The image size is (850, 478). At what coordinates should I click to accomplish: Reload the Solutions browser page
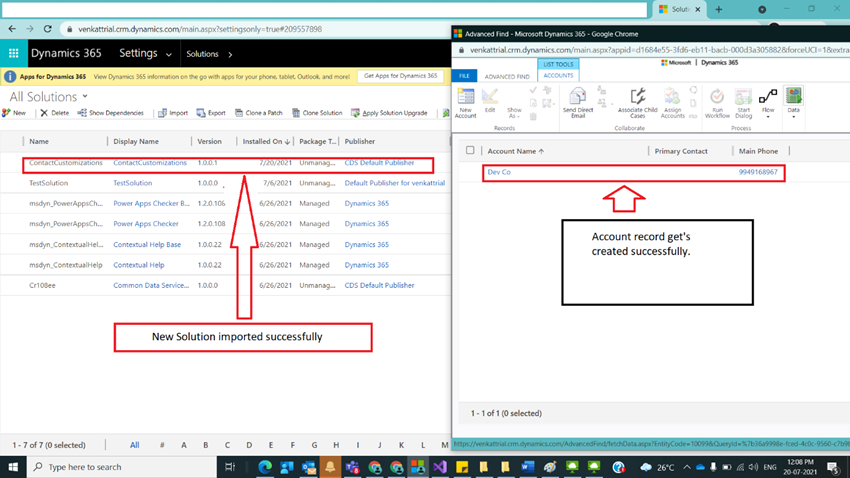[48, 29]
